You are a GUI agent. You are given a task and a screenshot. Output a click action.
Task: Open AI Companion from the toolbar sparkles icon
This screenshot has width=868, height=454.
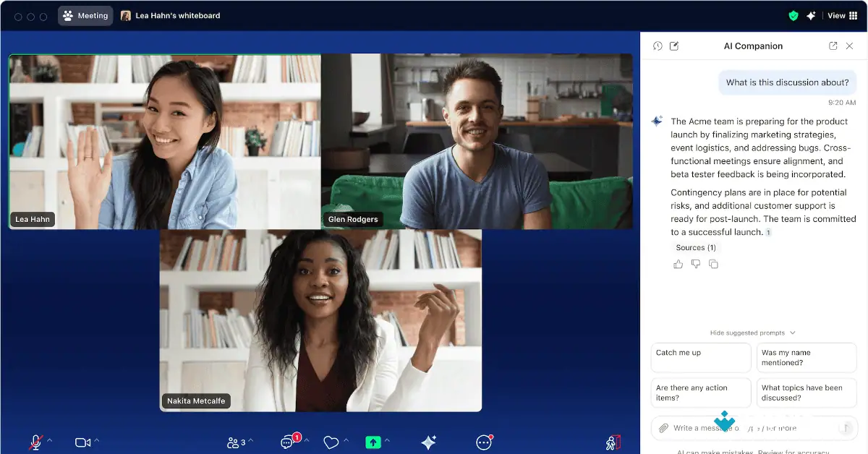[x=427, y=441]
